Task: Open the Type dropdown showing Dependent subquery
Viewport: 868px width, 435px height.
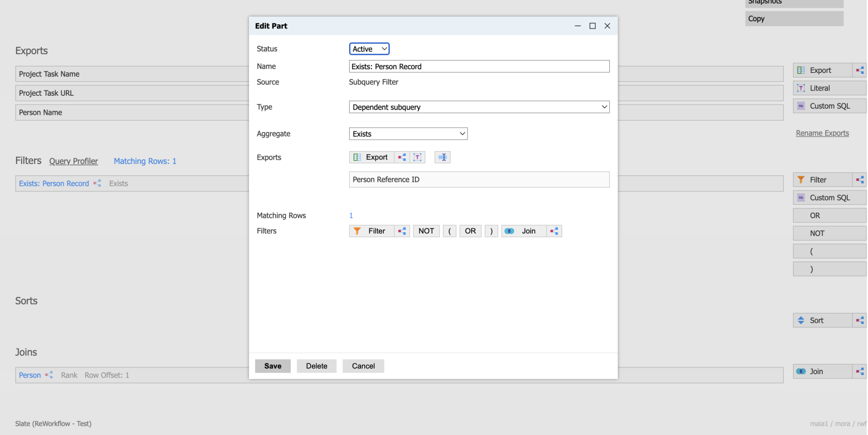Action: point(479,107)
